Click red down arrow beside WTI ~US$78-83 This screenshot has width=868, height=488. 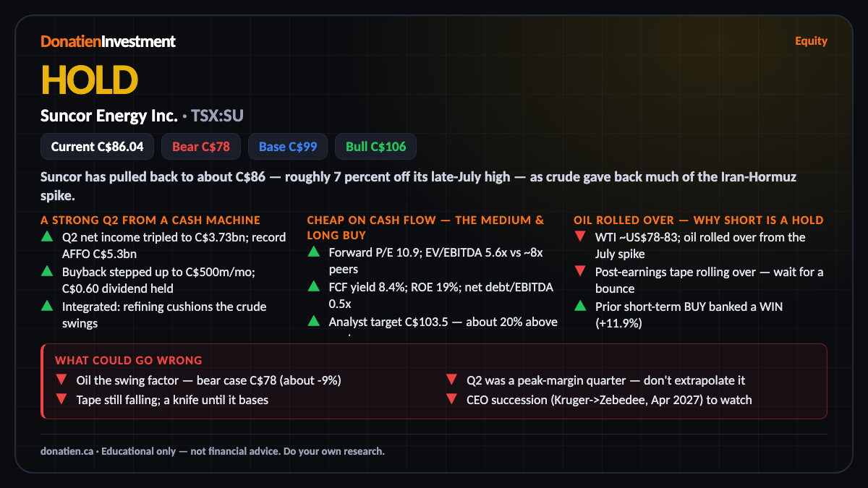[x=579, y=237]
